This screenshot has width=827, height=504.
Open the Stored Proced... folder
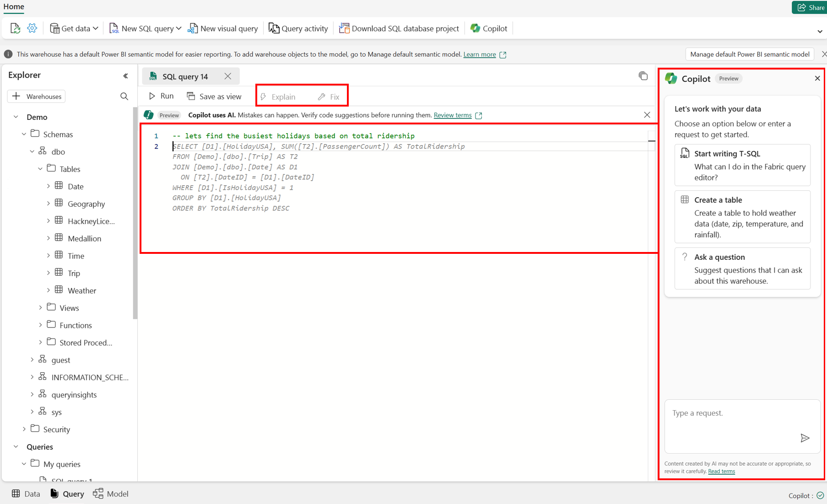(86, 343)
